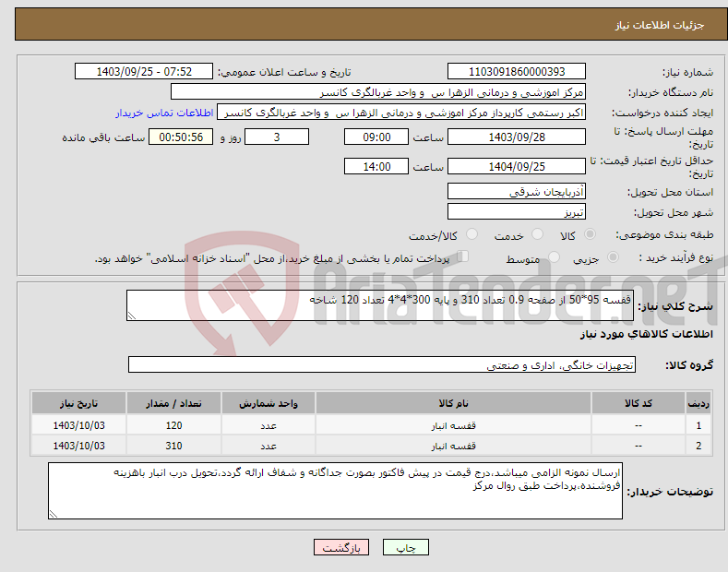Click the remaining days field showing 3
Screen dimensions: 728x572
(277, 137)
